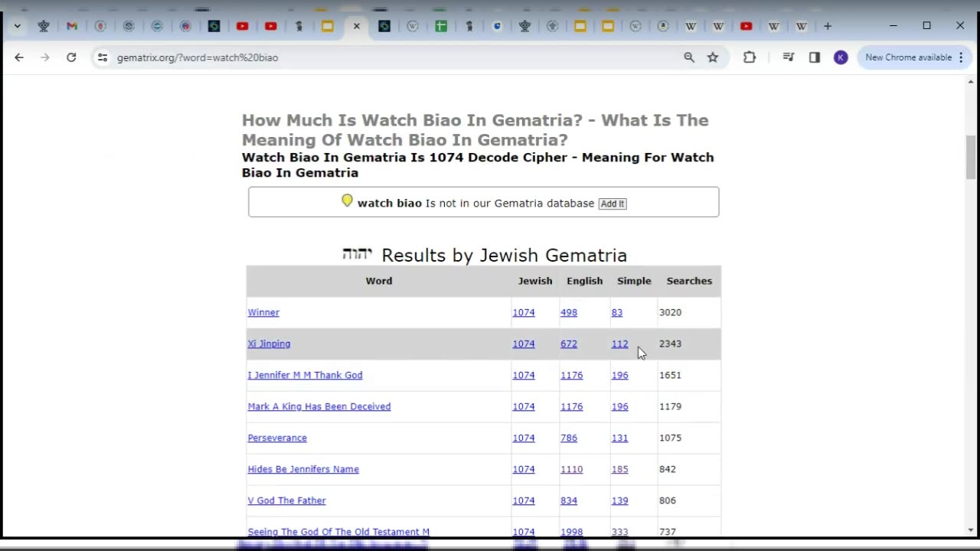
Task: Click English value 834 in V God row
Action: 569,500
